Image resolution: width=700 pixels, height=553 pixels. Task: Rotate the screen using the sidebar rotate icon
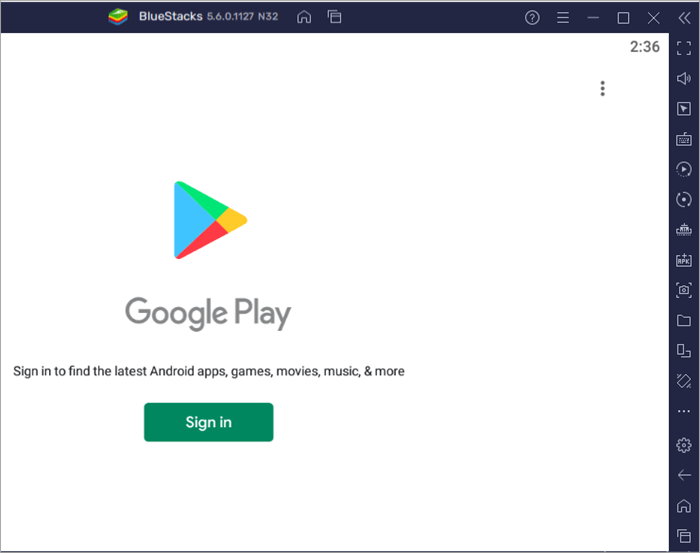[x=684, y=381]
